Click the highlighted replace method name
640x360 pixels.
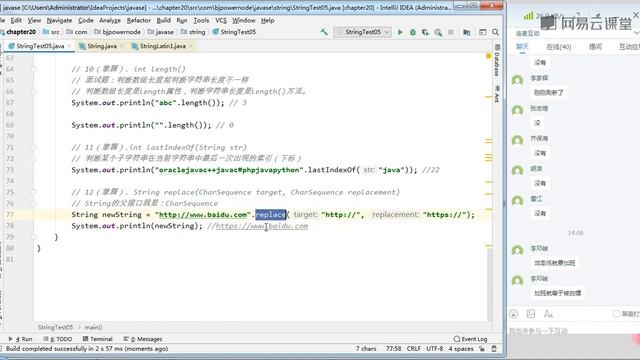point(270,214)
